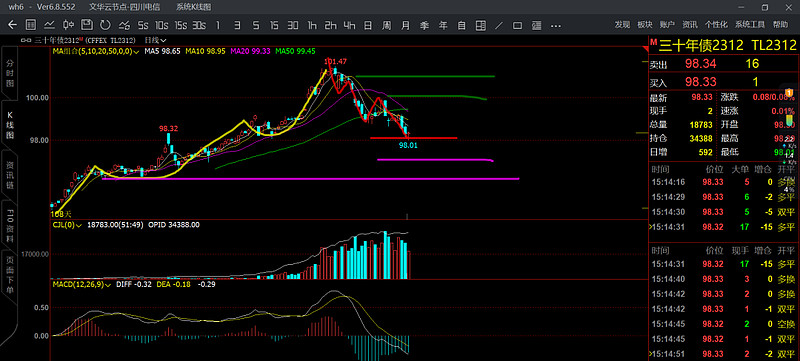Viewport: 800px width, 361px height.
Task: Click the refresh circular arrow icon
Action: point(105,25)
